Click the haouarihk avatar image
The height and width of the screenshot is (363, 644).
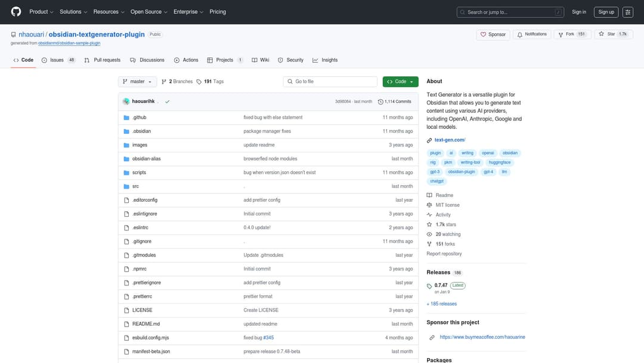126,101
